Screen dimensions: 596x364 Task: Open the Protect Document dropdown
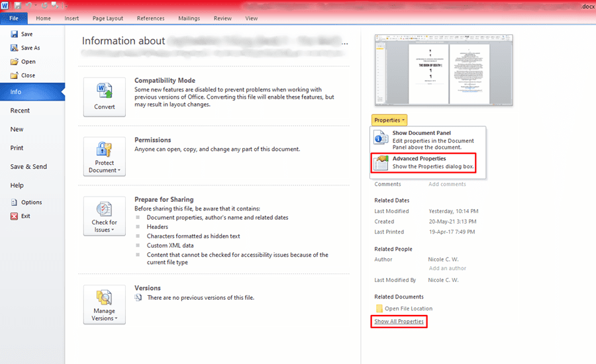pos(105,157)
